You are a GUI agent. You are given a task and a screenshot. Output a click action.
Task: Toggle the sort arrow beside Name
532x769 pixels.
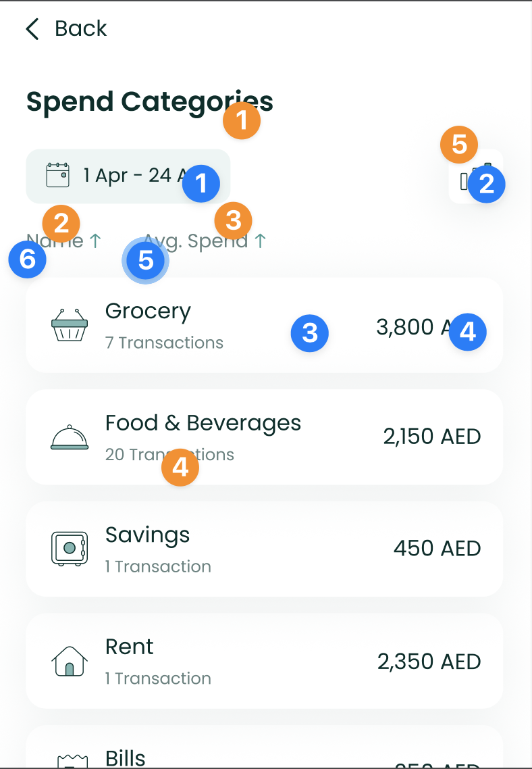(96, 241)
